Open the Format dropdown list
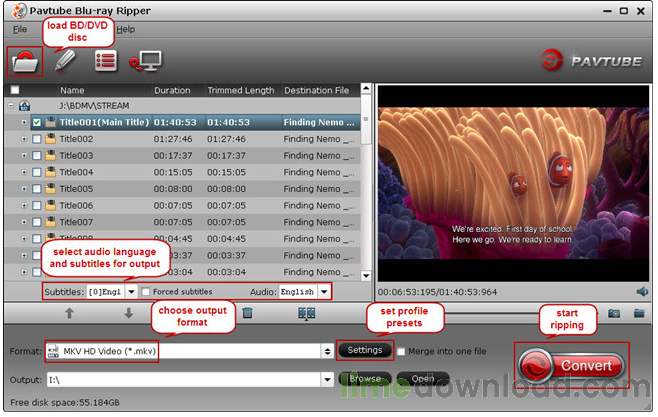 [x=327, y=351]
